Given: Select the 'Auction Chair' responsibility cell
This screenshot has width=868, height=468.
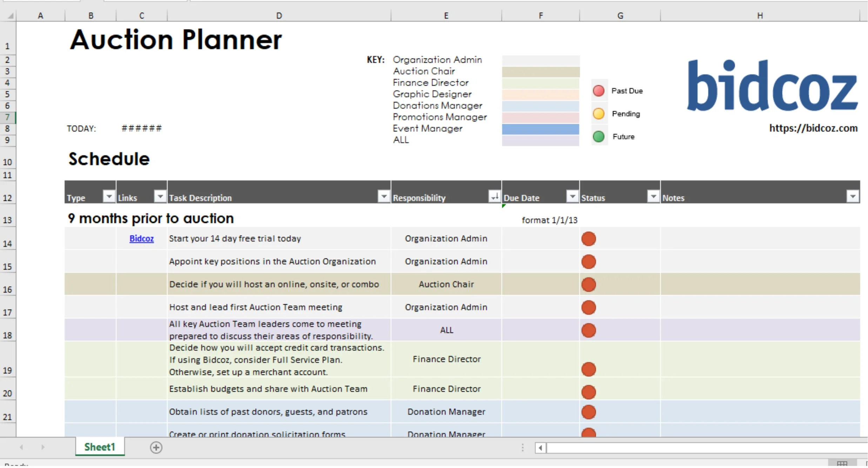Looking at the screenshot, I should pos(446,285).
